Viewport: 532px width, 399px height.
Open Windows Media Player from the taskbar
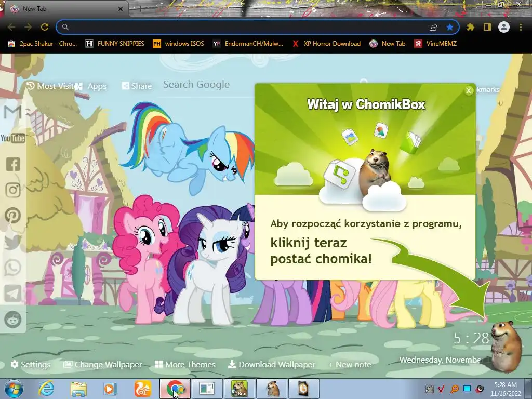point(110,389)
